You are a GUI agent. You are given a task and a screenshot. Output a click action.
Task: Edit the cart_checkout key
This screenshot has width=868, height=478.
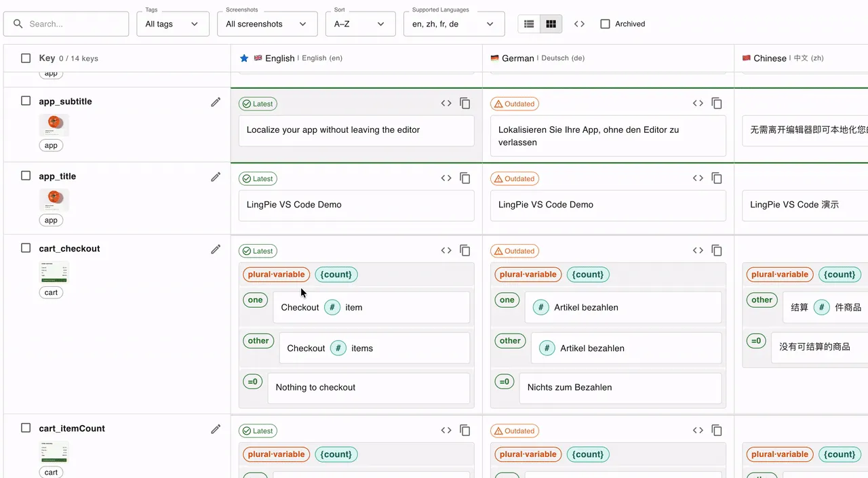(x=216, y=249)
